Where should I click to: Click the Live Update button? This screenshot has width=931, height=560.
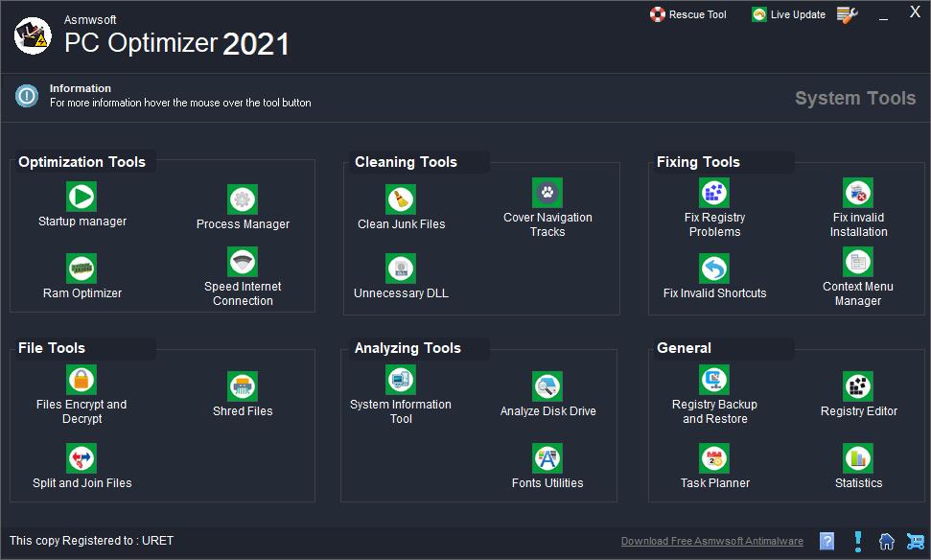pyautogui.click(x=788, y=14)
